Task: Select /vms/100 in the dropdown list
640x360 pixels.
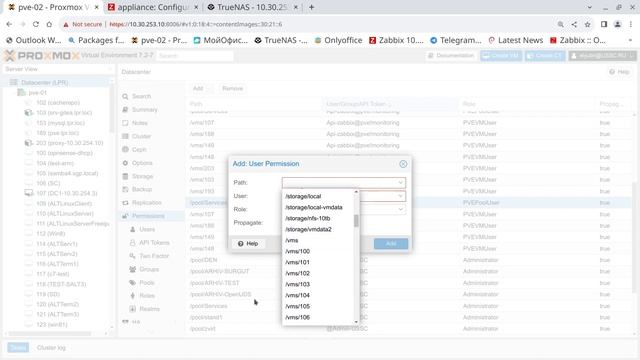Action: tap(318, 251)
